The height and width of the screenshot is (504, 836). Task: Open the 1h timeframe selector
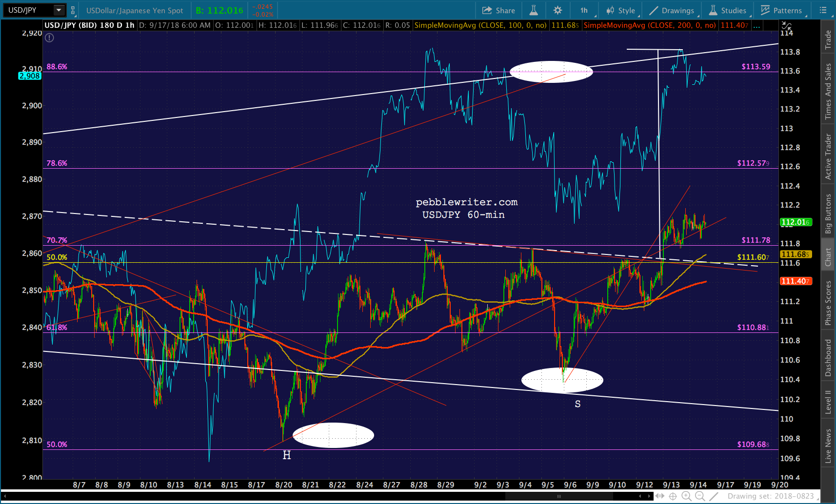pos(584,10)
